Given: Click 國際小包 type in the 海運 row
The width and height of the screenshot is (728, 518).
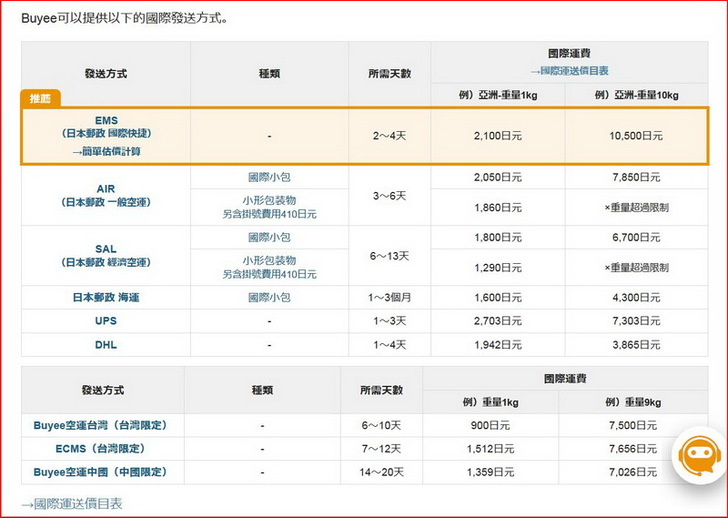Looking at the screenshot, I should click(269, 297).
